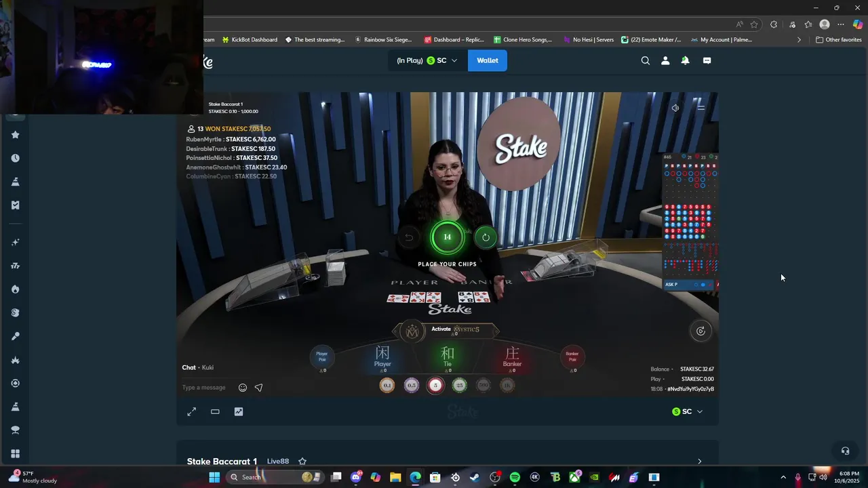Open the chat bubble icon in header
This screenshot has height=488, width=868.
(x=707, y=60)
